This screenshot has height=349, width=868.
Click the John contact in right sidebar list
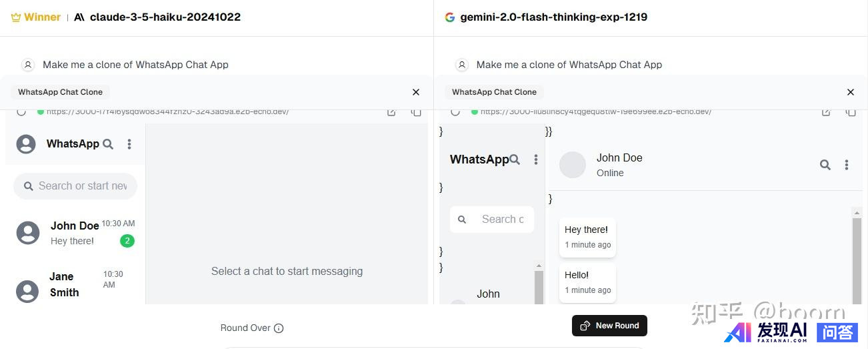point(488,294)
